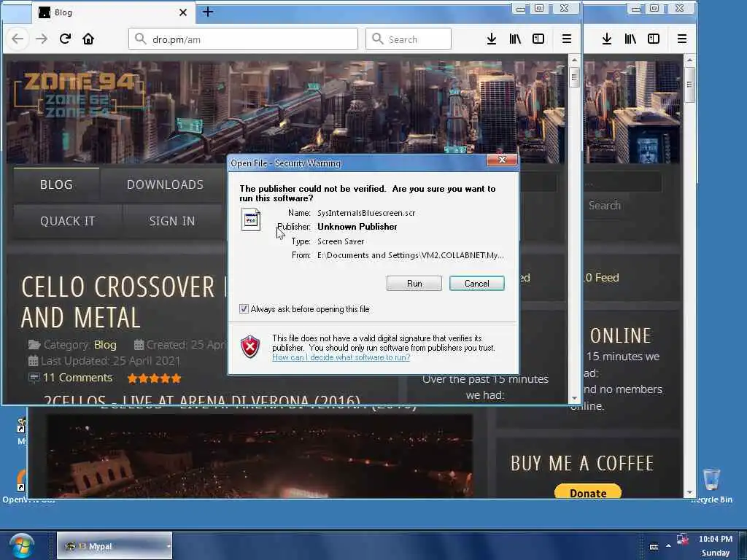747x560 pixels.
Task: Go back using the browser back arrow
Action: [18, 39]
